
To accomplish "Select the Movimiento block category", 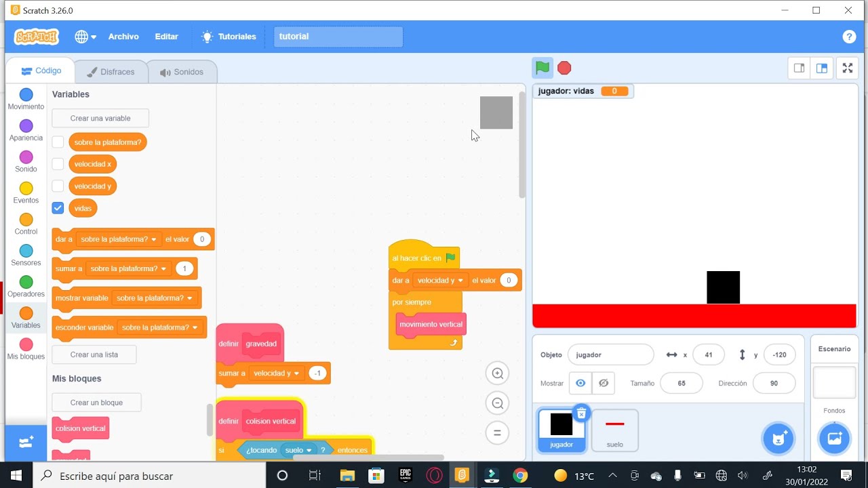I will click(x=26, y=99).
